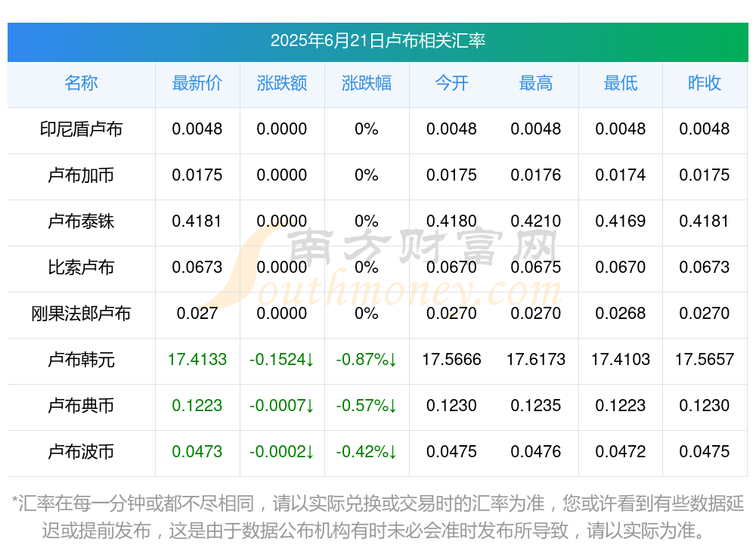Select the change amount -0.0002↓
The height and width of the screenshot is (554, 756).
click(x=282, y=452)
